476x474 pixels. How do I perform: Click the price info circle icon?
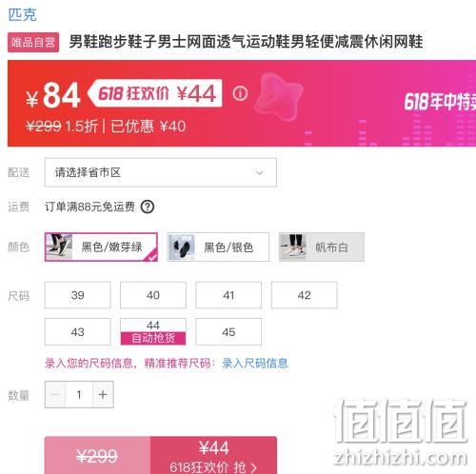(240, 93)
